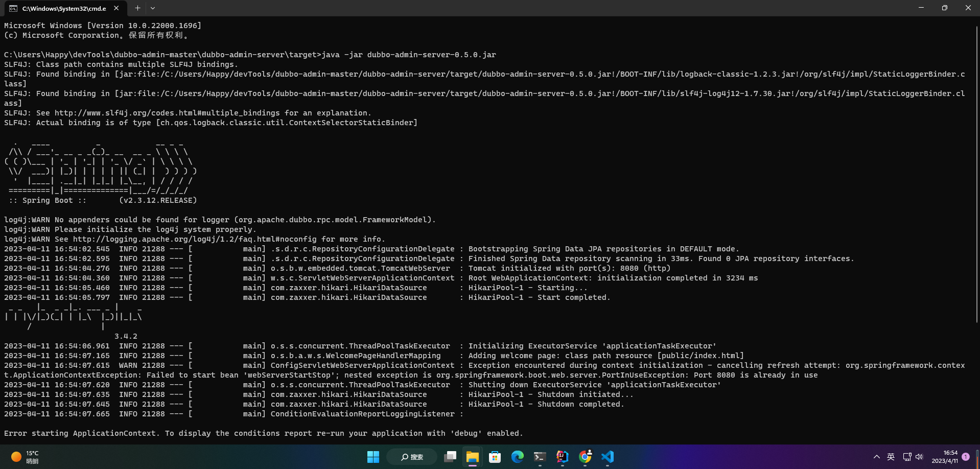Click 'Tomcat initialized with port(s): 8080 (http)'
The image size is (980, 469).
[569, 268]
